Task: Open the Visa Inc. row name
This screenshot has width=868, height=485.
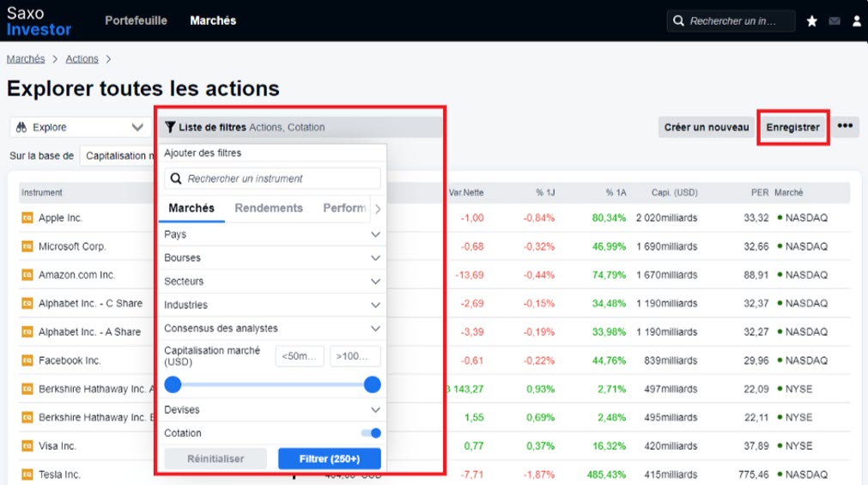Action: coord(57,446)
